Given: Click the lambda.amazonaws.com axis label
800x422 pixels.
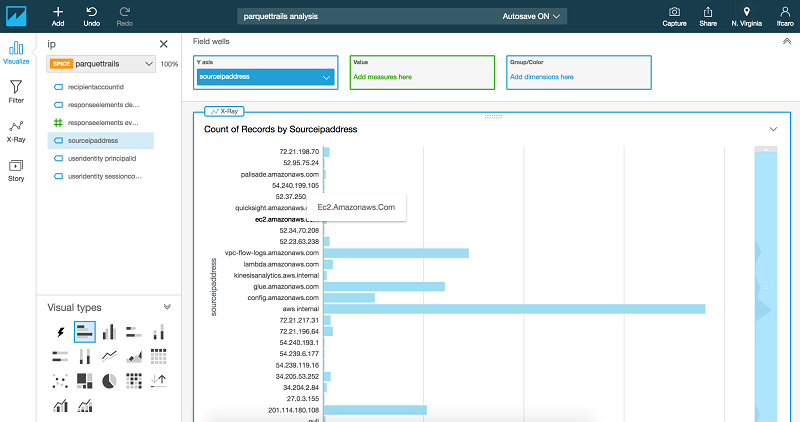Looking at the screenshot, I should point(281,264).
